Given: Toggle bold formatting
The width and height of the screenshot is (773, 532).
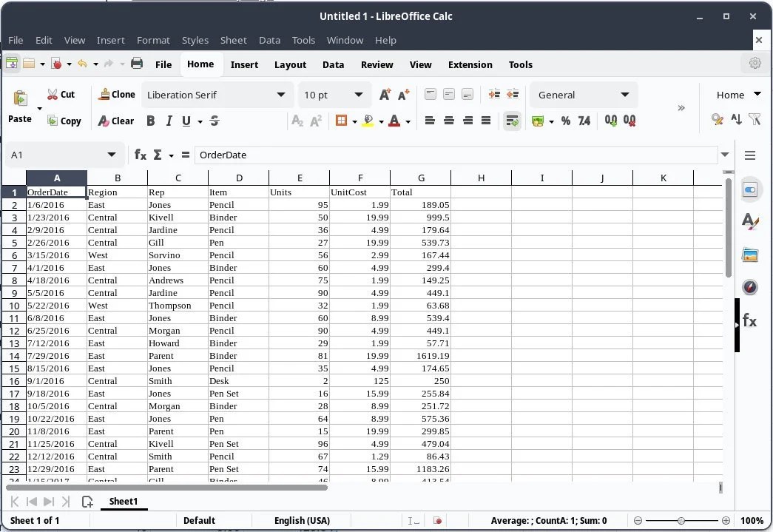Looking at the screenshot, I should click(150, 121).
